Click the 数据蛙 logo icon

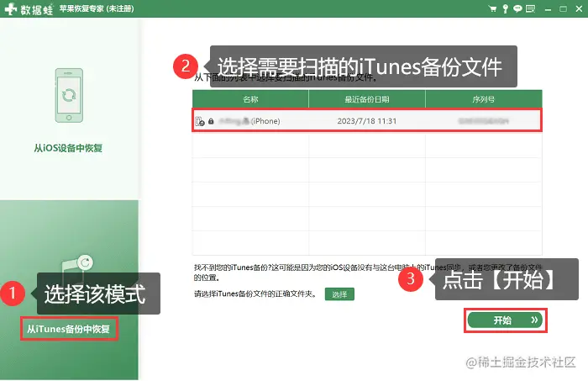(10, 8)
